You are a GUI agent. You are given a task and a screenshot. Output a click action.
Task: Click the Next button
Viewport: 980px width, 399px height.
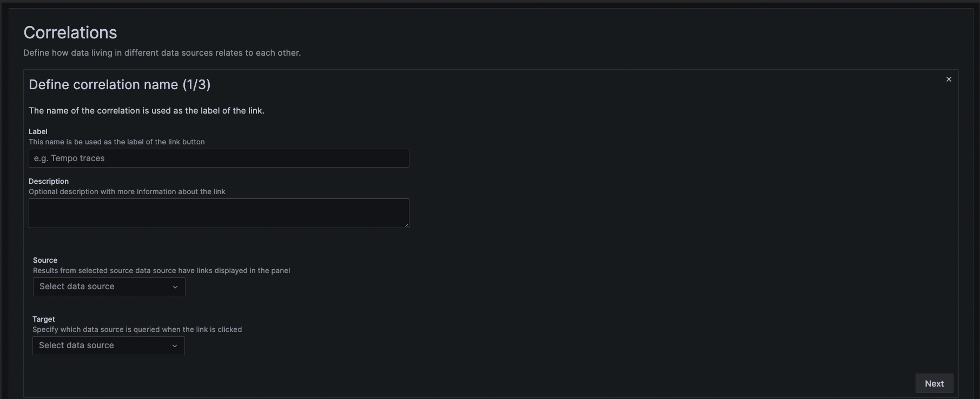click(x=934, y=383)
